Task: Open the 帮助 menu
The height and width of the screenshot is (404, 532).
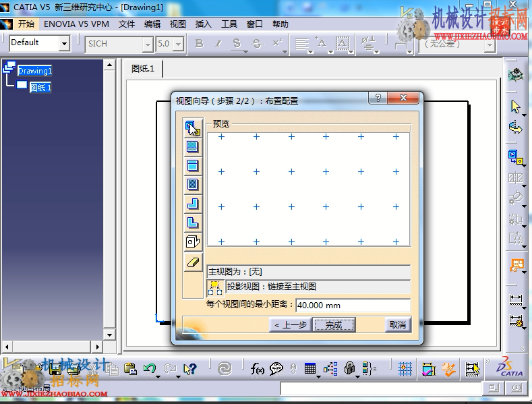Action: [x=280, y=24]
